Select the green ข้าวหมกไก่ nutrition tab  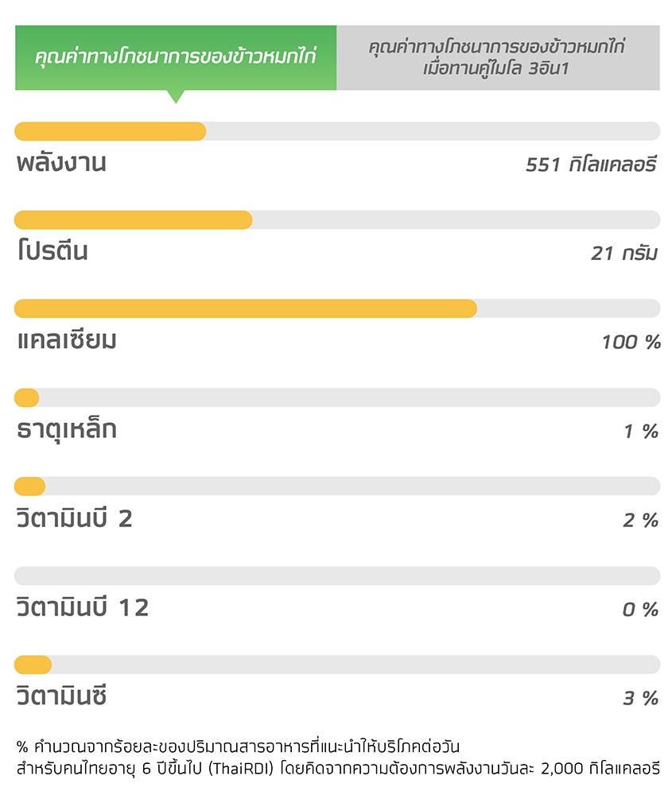pyautogui.click(x=176, y=57)
